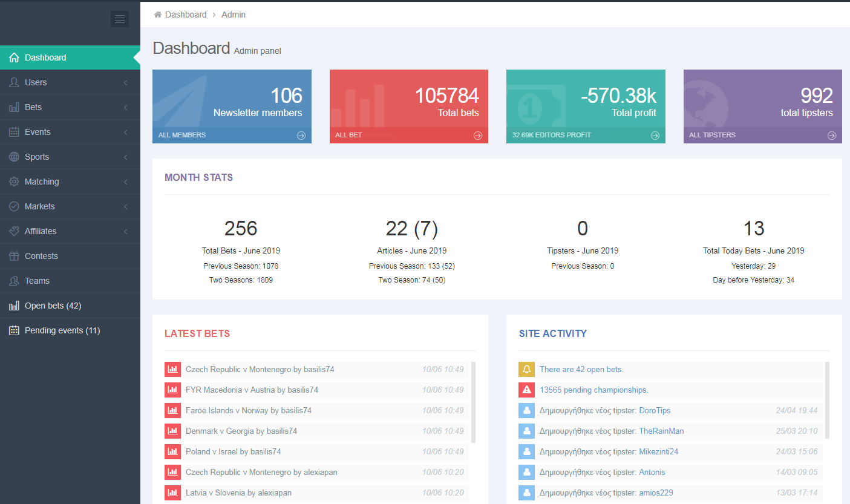
Task: Click the Latest Bets list scrollbar
Action: tap(473, 402)
